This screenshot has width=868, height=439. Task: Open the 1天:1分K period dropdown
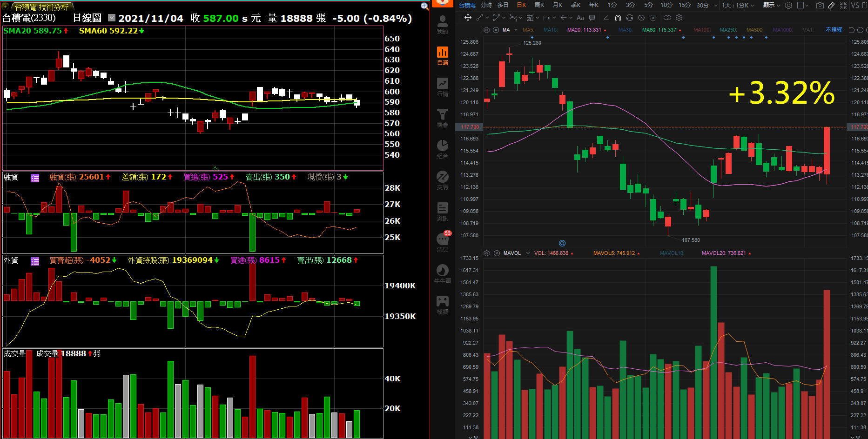coord(738,5)
